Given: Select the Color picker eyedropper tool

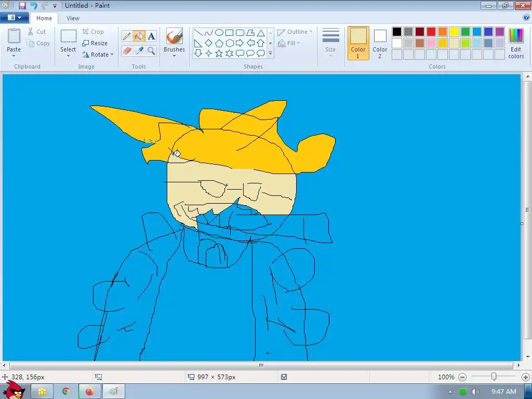Looking at the screenshot, I should pos(139,50).
